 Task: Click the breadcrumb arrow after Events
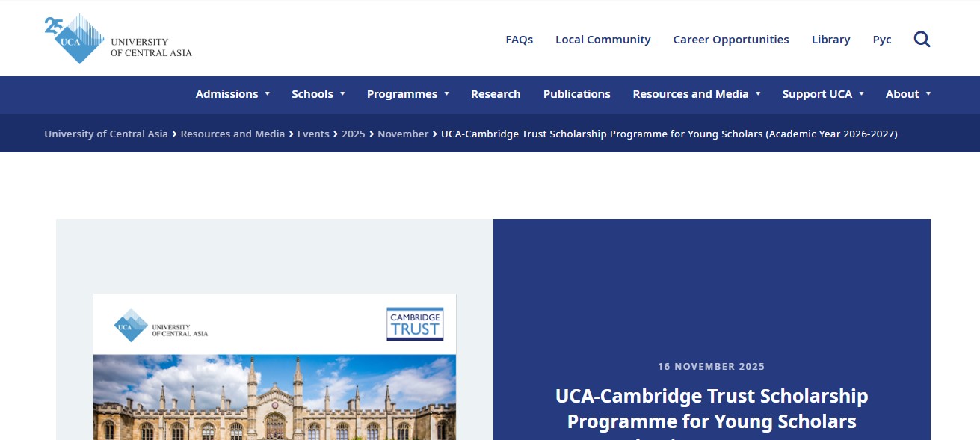(x=335, y=134)
